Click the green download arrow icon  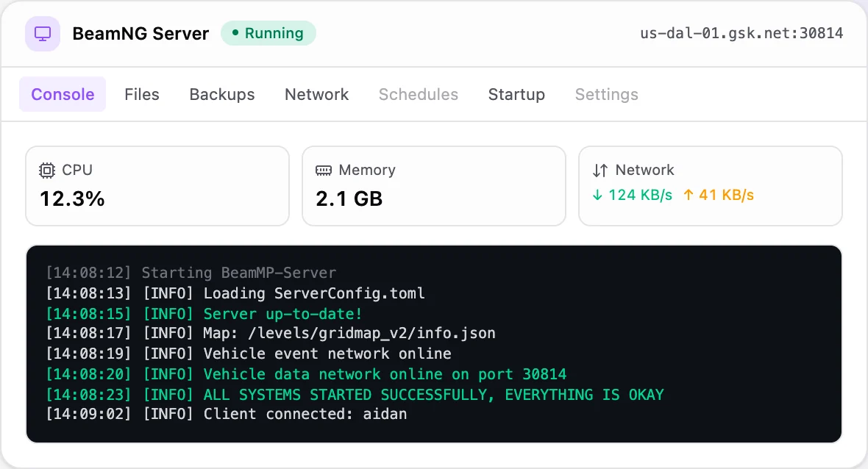(x=597, y=195)
